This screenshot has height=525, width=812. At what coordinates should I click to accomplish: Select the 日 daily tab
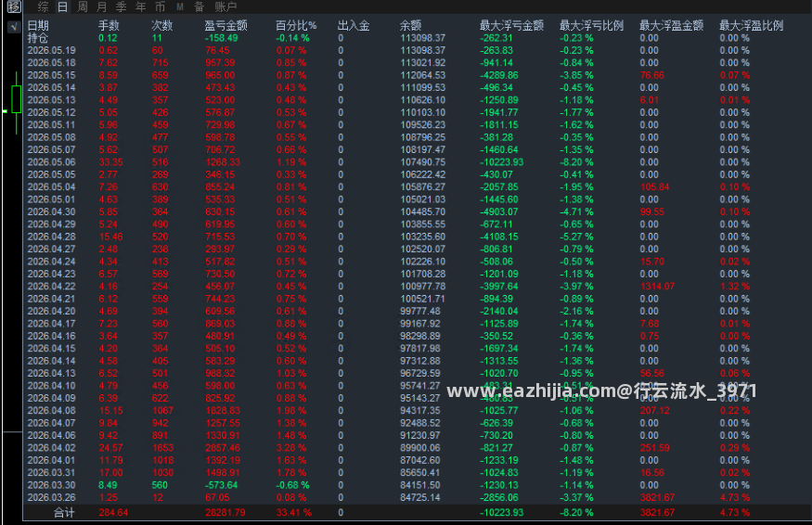[62, 6]
